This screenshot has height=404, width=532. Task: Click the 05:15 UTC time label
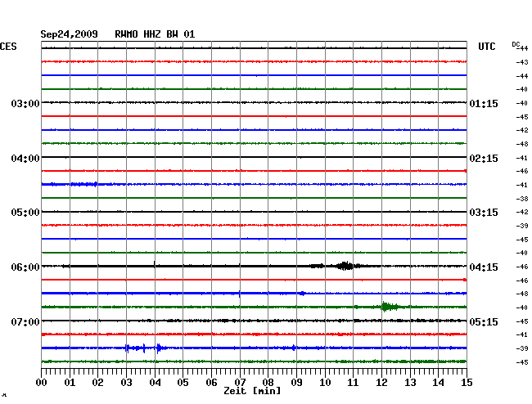point(484,321)
